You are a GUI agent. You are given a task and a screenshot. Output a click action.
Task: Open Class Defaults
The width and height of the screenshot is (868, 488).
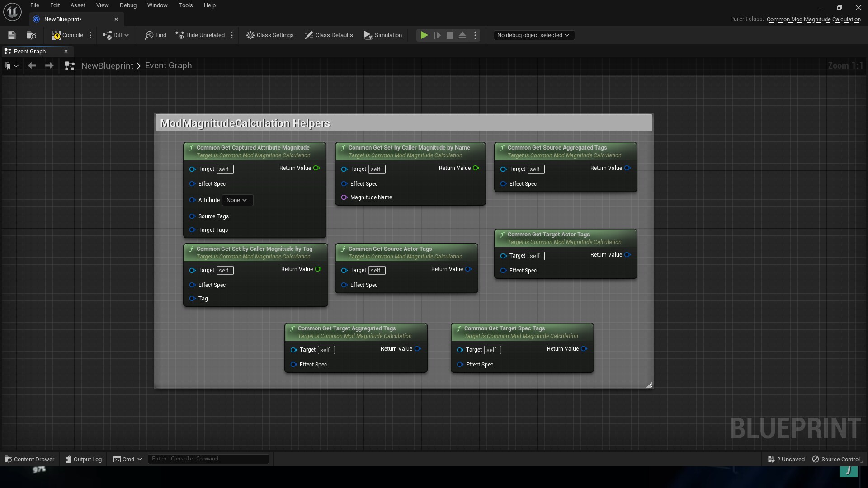click(x=329, y=35)
